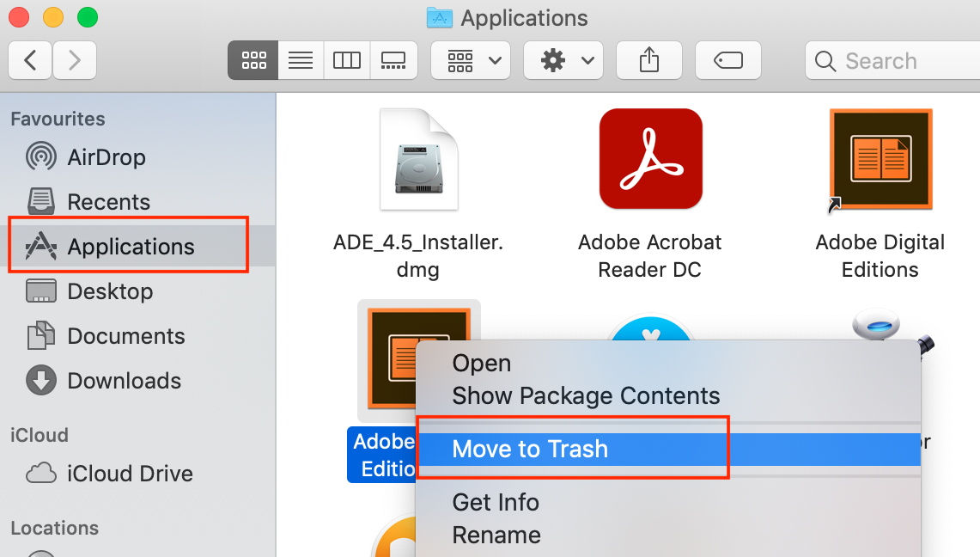Open the group-by arrangement dropdown
Viewport: 980px width, 557px height.
coord(471,61)
